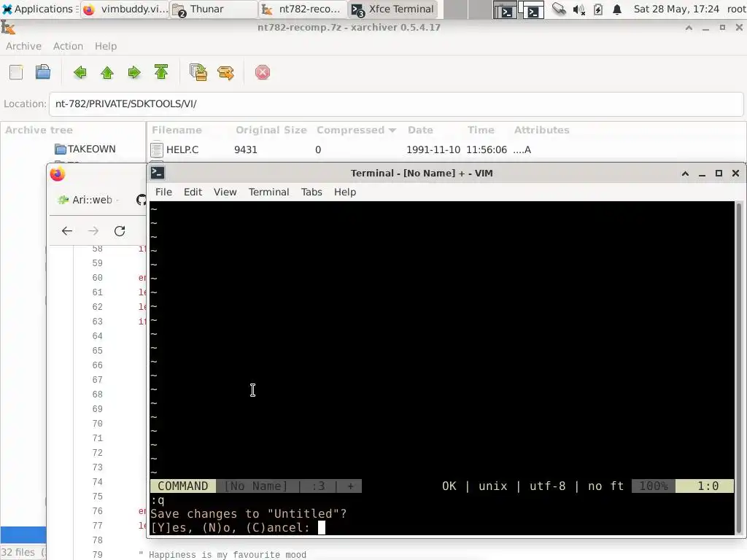
Task: Click the GitHub tab icon in Firefox
Action: [x=141, y=200]
